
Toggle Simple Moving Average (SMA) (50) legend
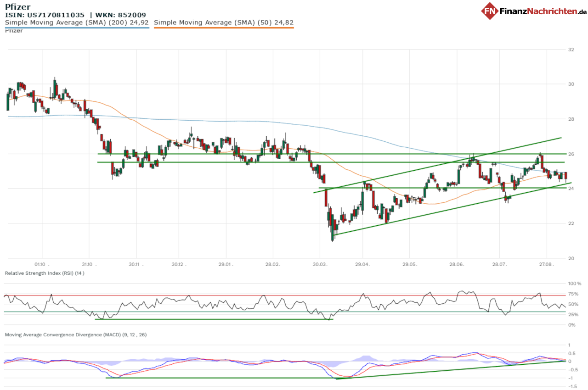tap(224, 22)
